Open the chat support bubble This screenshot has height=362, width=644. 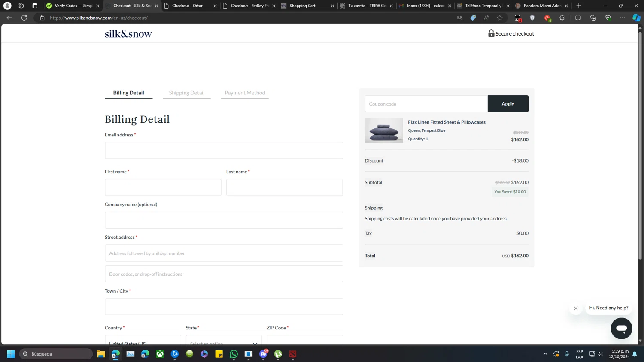pos(621,329)
